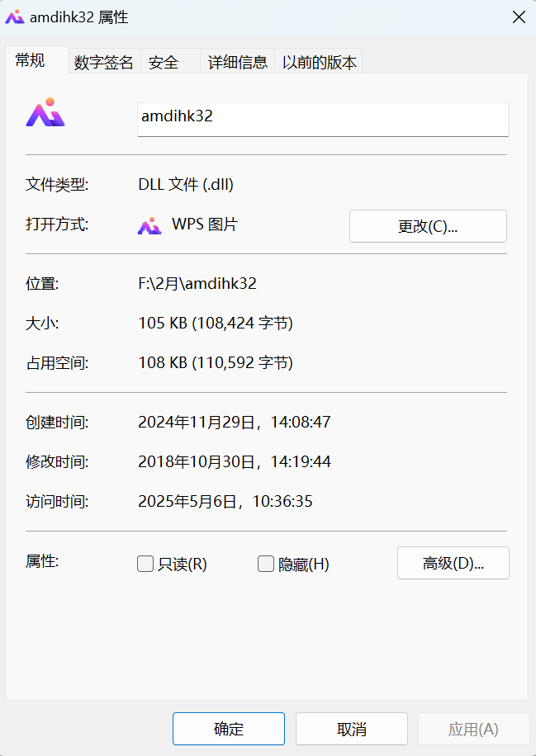Click the 取消 button
The width and height of the screenshot is (536, 756).
(352, 729)
